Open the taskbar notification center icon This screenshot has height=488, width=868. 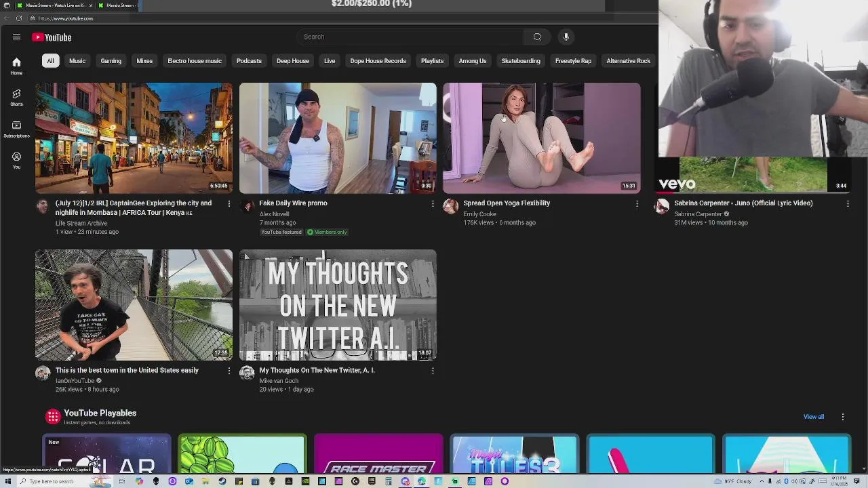(858, 481)
